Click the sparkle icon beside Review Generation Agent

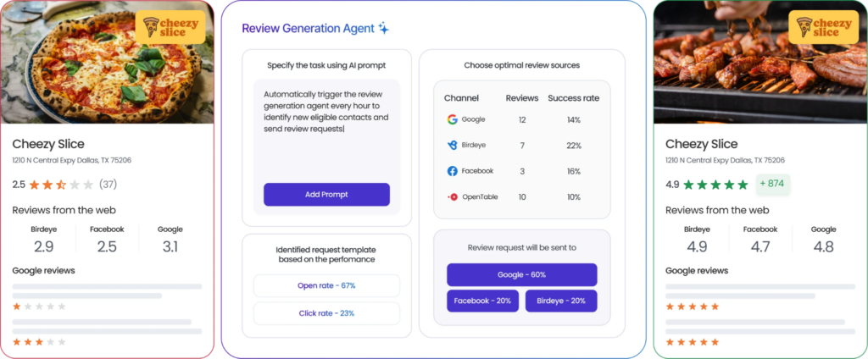(x=384, y=28)
